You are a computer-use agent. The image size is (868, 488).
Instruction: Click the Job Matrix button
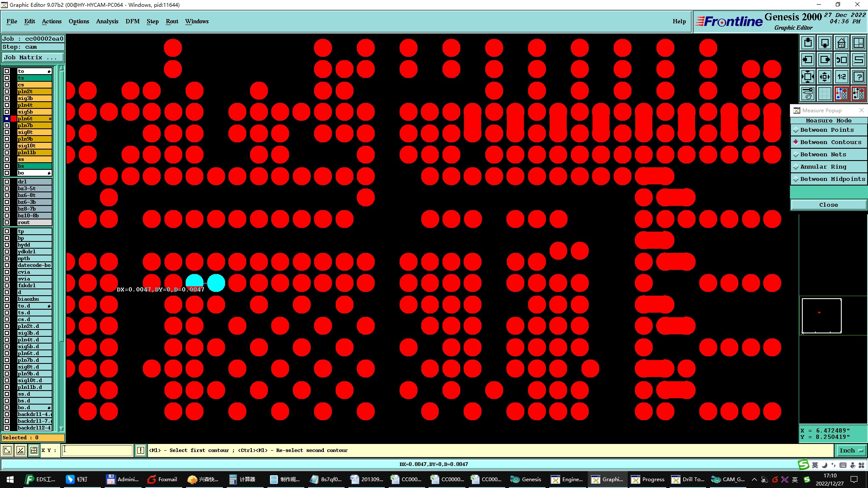33,58
